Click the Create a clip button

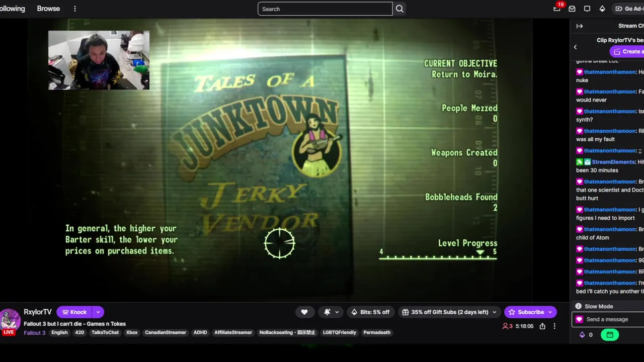(x=627, y=51)
